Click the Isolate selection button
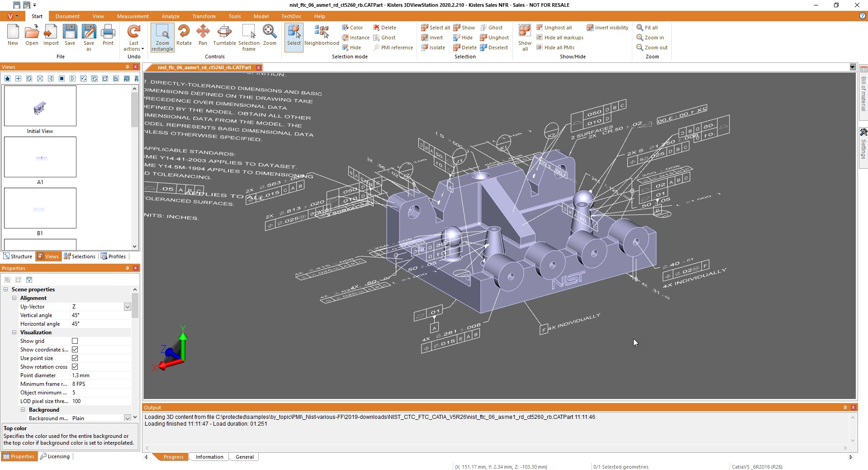The height and width of the screenshot is (470, 868). click(x=433, y=47)
